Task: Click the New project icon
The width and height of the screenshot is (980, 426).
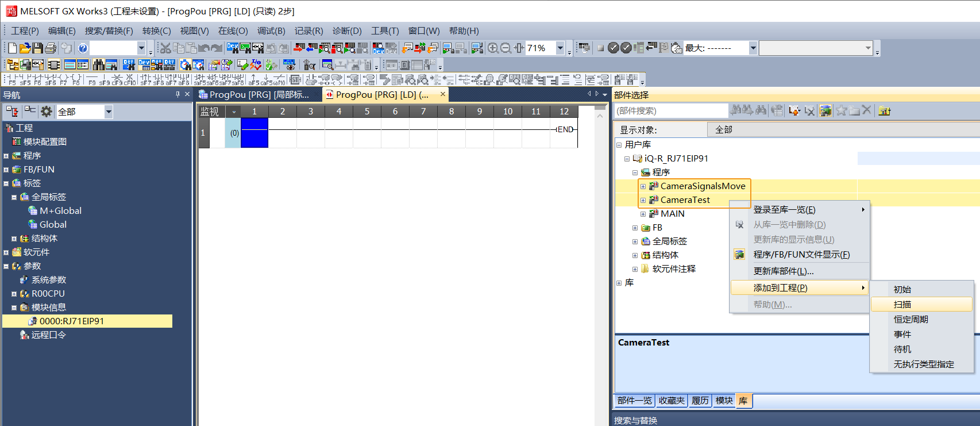Action: coord(12,48)
